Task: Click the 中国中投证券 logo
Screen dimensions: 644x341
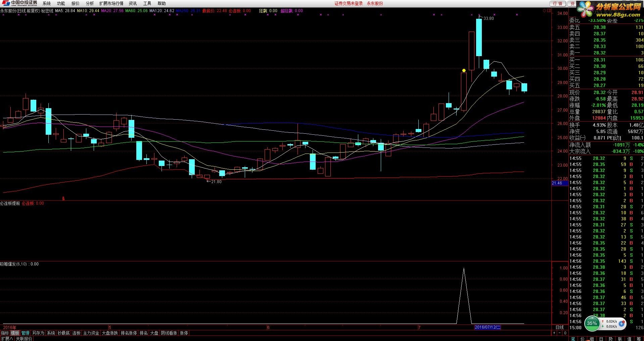Action: click(x=19, y=3)
